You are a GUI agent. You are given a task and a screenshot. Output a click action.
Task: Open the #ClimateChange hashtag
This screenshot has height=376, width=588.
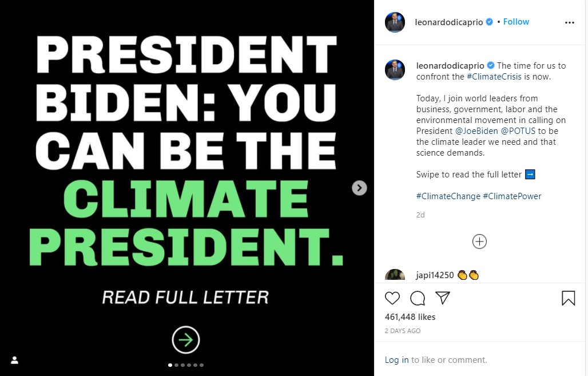click(x=448, y=196)
